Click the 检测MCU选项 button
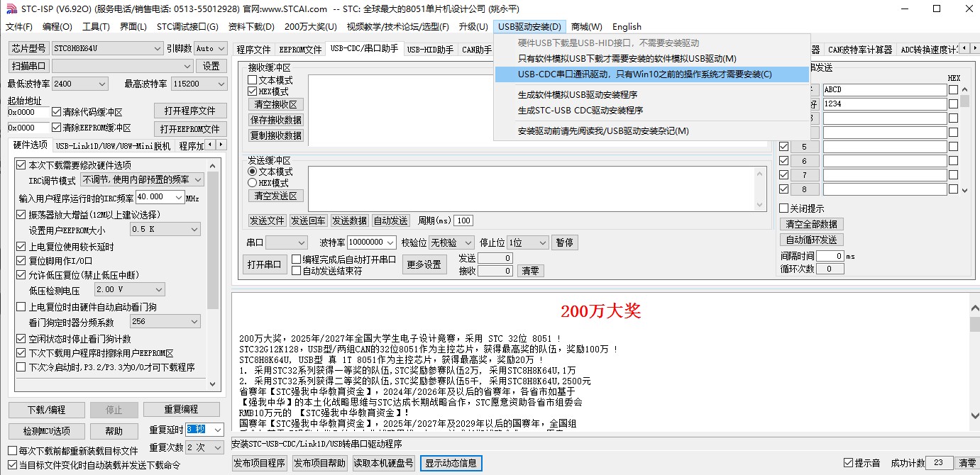 pyautogui.click(x=46, y=431)
